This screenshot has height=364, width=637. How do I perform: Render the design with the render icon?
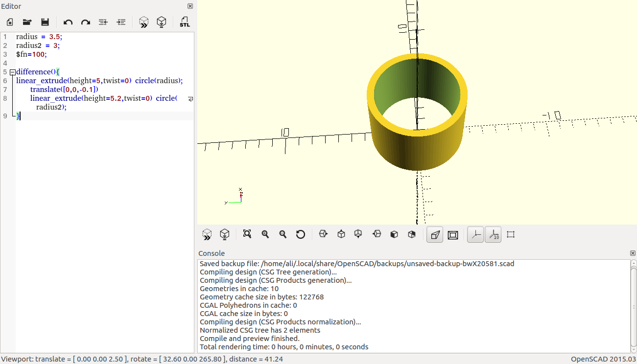162,22
